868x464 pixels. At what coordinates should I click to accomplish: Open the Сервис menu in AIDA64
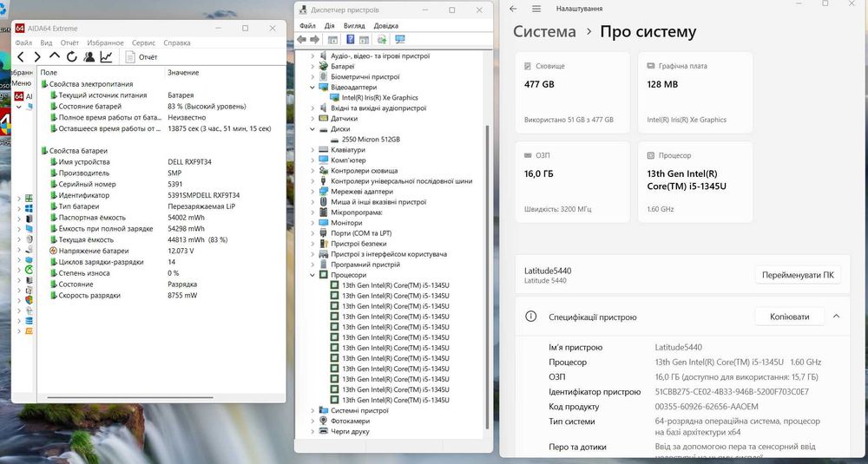coord(144,42)
